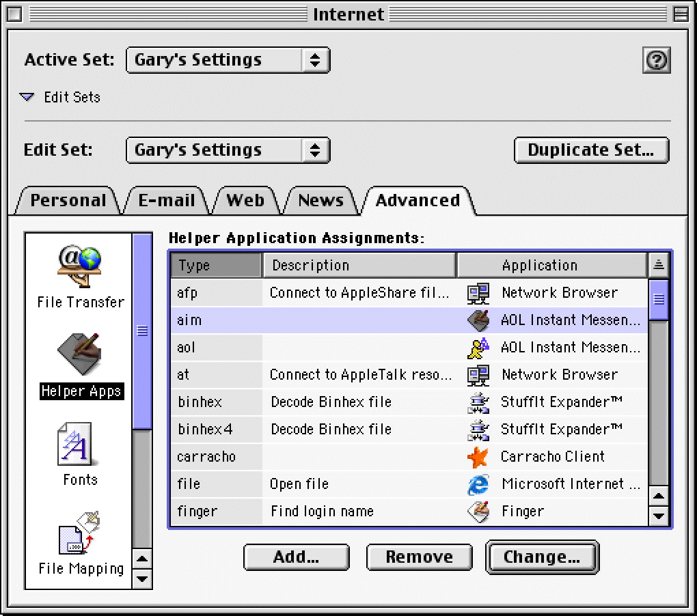Click the Duplicate Set... button
Viewport: 697px width, 616px height.
point(591,150)
